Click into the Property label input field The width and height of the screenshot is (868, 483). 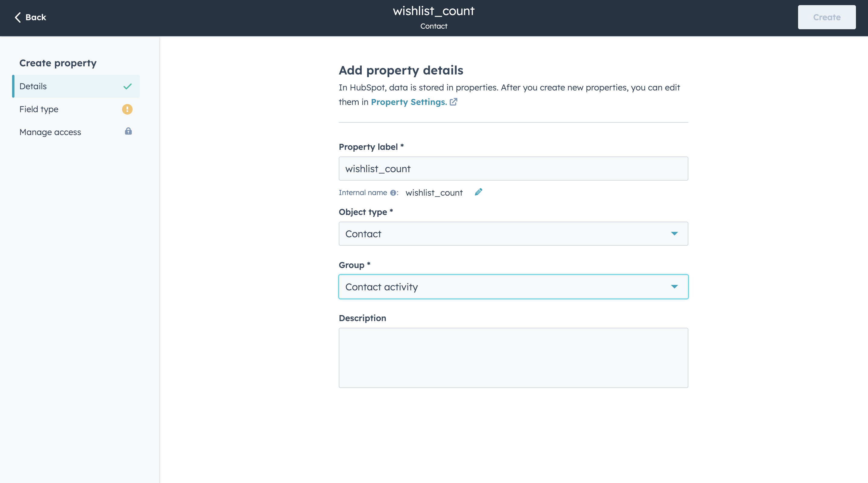pos(513,169)
